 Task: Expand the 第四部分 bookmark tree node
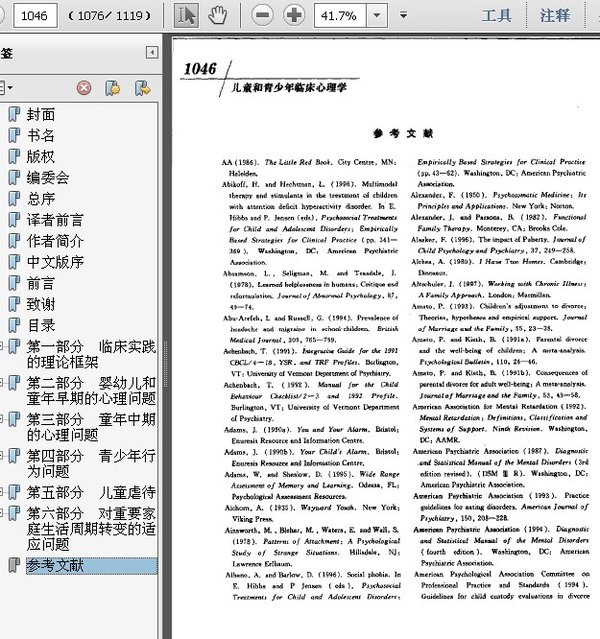pyautogui.click(x=2, y=455)
